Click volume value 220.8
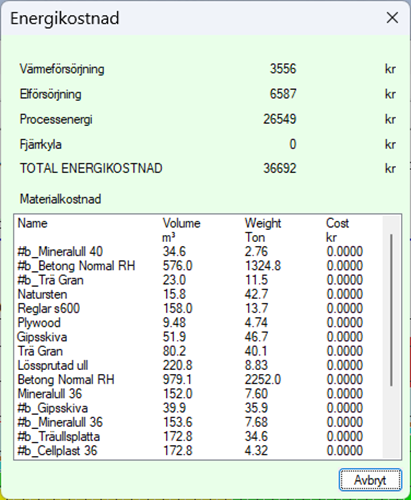 [177, 365]
